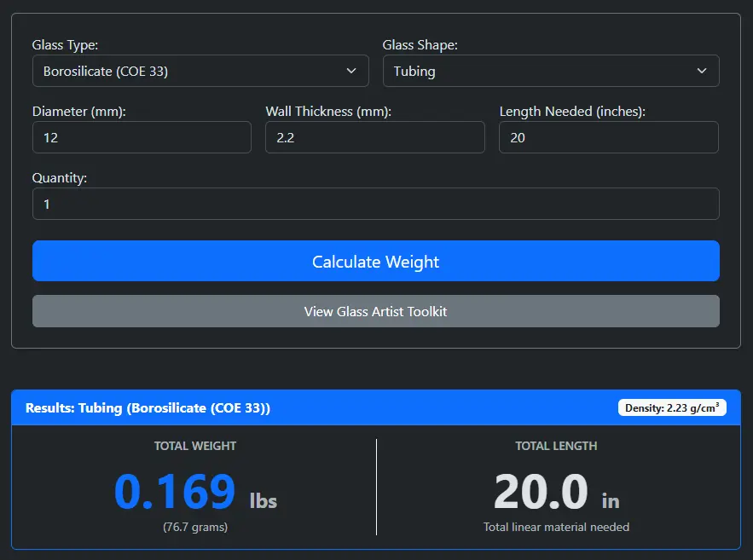The height and width of the screenshot is (560, 753).
Task: Select the Length Needed input field
Action: [608, 137]
